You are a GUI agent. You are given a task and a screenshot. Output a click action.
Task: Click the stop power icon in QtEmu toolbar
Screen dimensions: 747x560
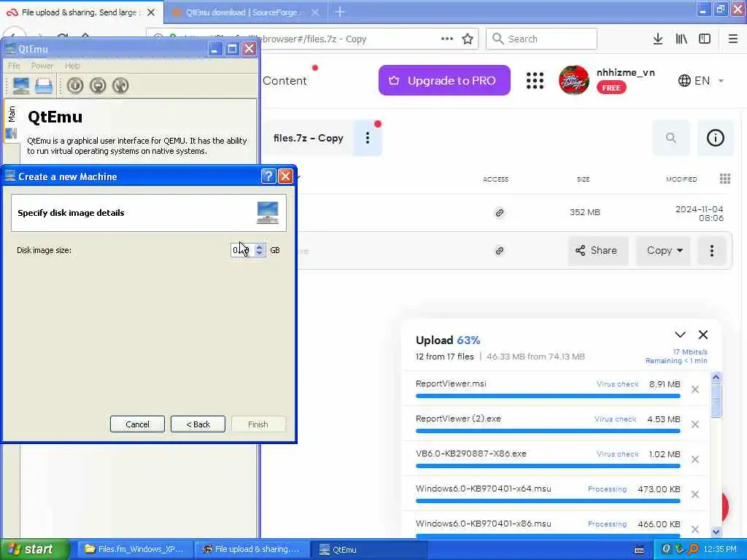[98, 86]
